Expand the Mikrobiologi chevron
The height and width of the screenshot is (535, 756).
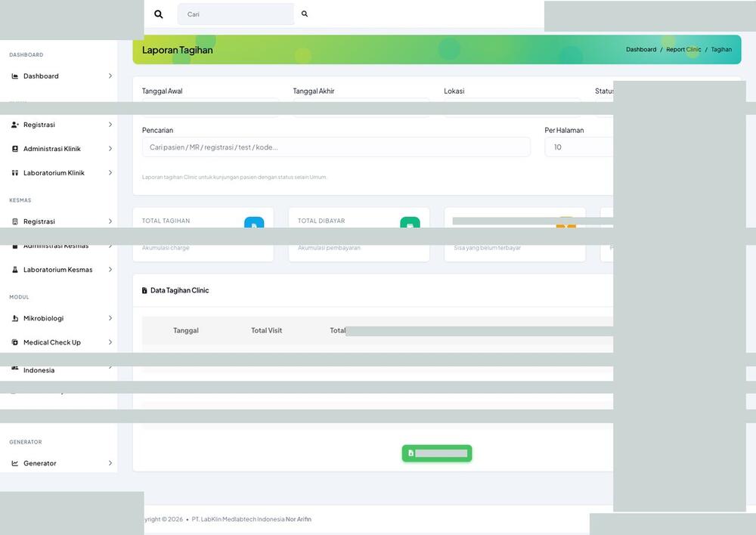(x=110, y=319)
